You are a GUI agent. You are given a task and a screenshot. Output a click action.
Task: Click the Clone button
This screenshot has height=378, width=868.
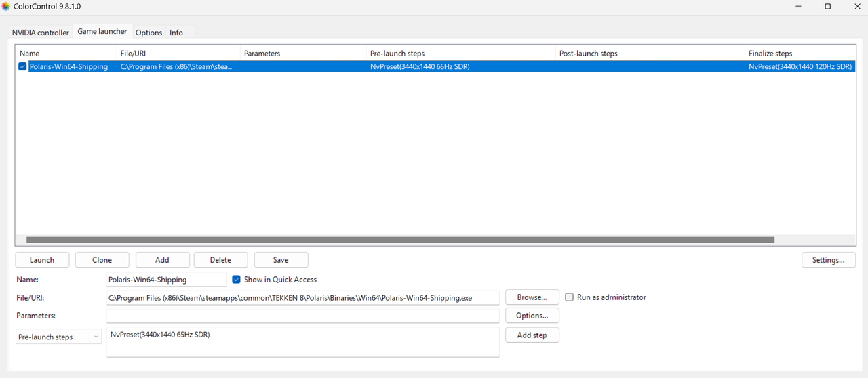click(x=102, y=260)
